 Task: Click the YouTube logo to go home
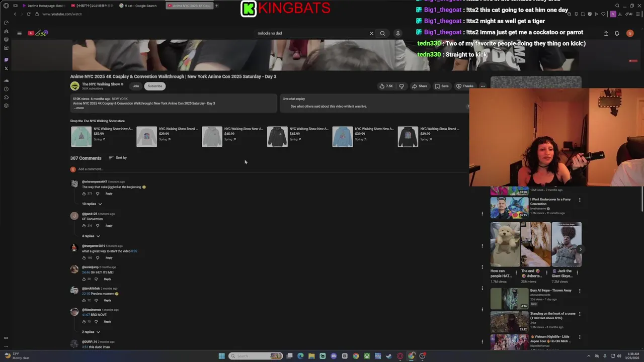coord(38,33)
